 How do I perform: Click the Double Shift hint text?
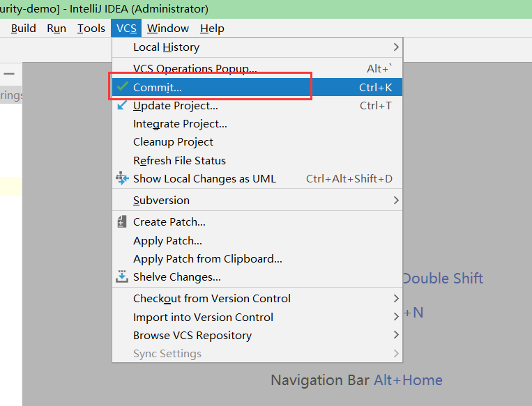tap(443, 279)
